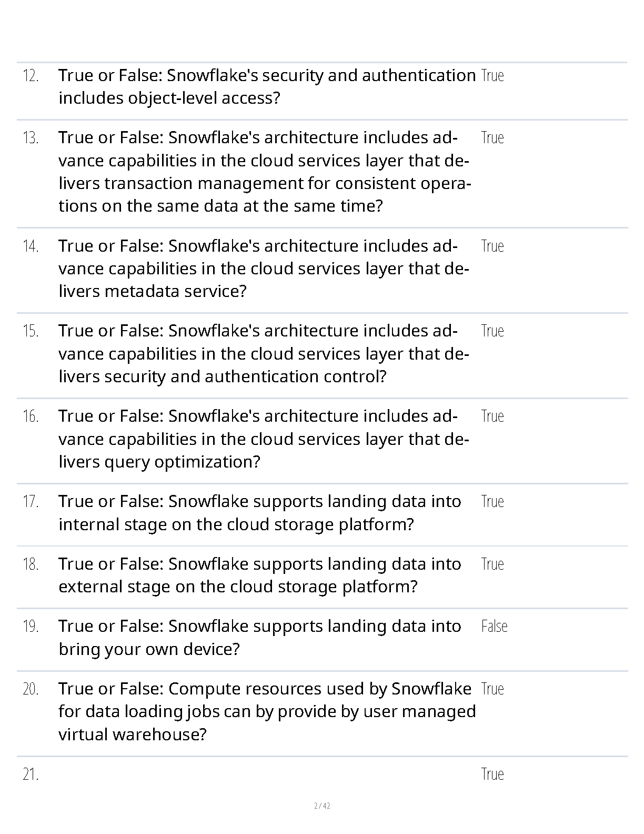Image resolution: width=644 pixels, height=834 pixels.
Task: Click the True answer for question 14
Action: pos(492,246)
